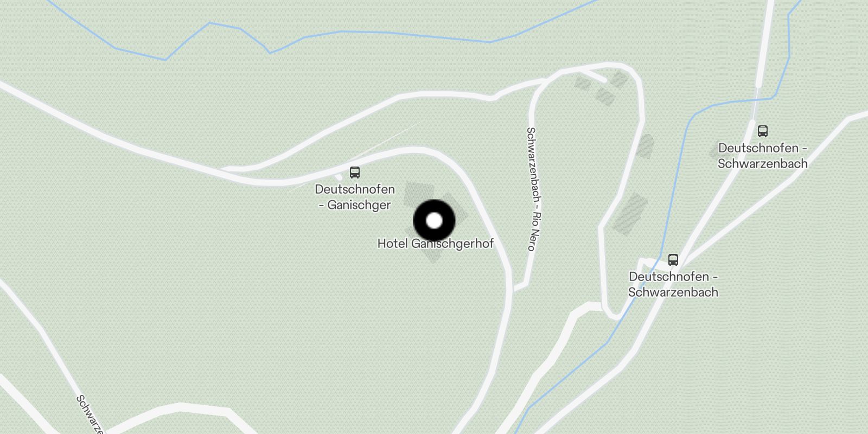Select the bus icon near the top-right cable line

[763, 131]
